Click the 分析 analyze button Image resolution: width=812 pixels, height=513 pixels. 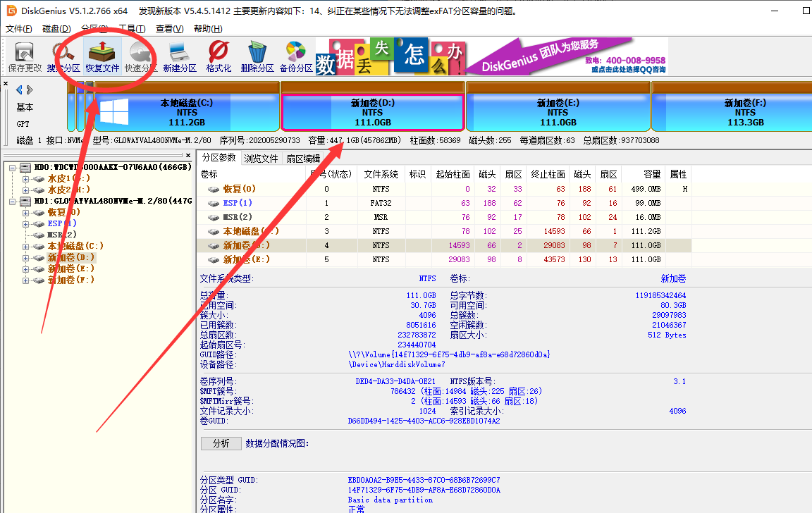click(x=221, y=444)
